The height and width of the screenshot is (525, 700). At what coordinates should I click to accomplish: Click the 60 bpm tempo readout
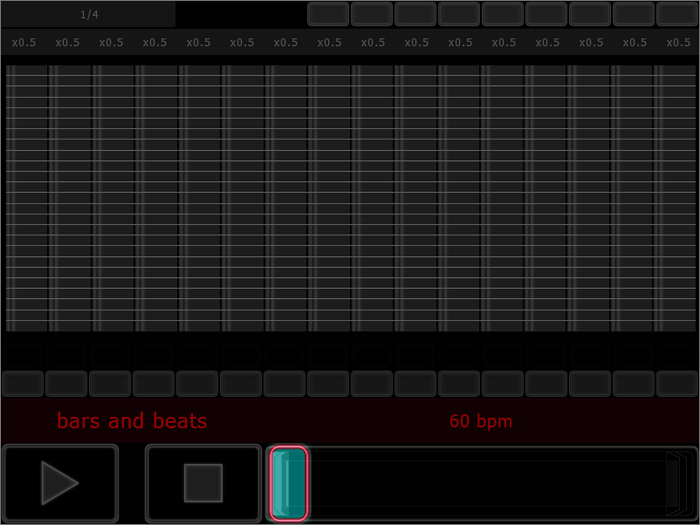pos(481,421)
